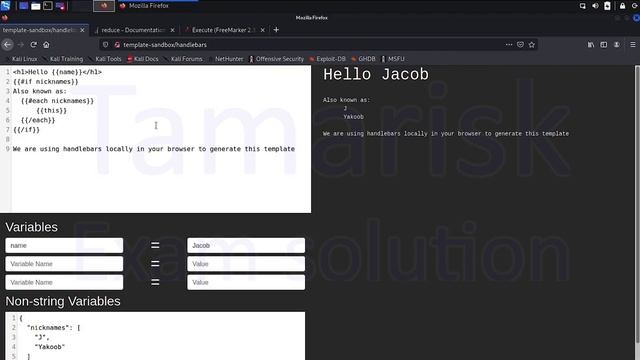Click the rendered 'Yakoob' nickname output
The width and height of the screenshot is (640, 360).
353,117
